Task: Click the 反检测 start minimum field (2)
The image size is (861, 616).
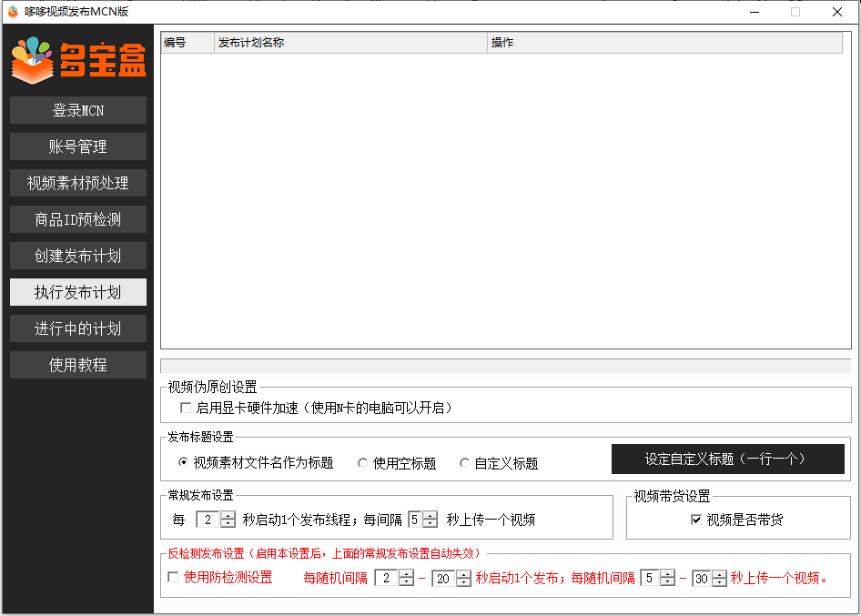Action: pyautogui.click(x=386, y=578)
